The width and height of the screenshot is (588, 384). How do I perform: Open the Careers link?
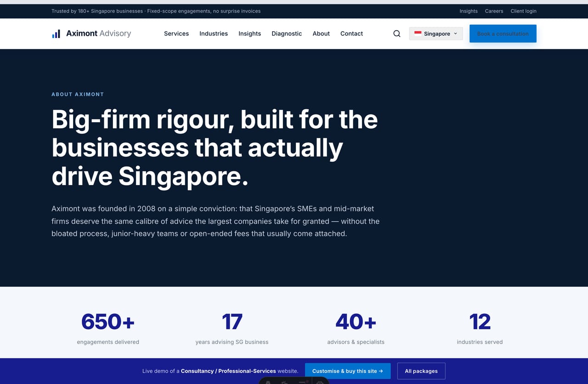click(x=494, y=11)
